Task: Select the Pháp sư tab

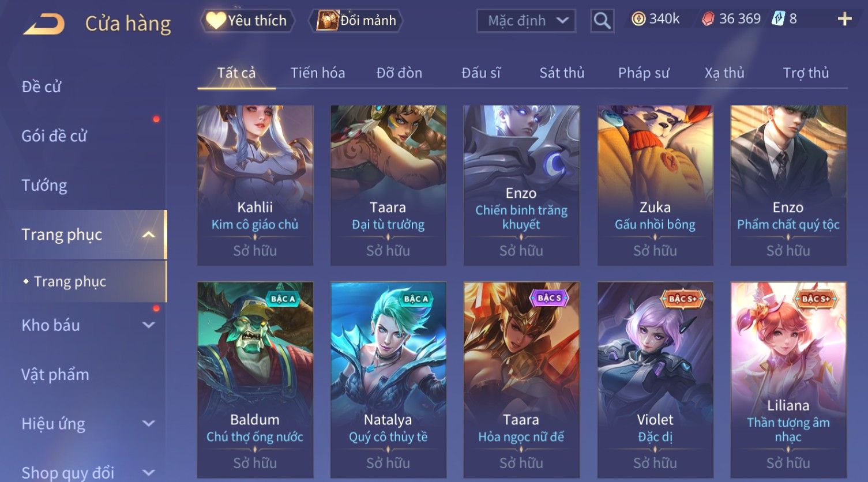Action: pyautogui.click(x=644, y=73)
